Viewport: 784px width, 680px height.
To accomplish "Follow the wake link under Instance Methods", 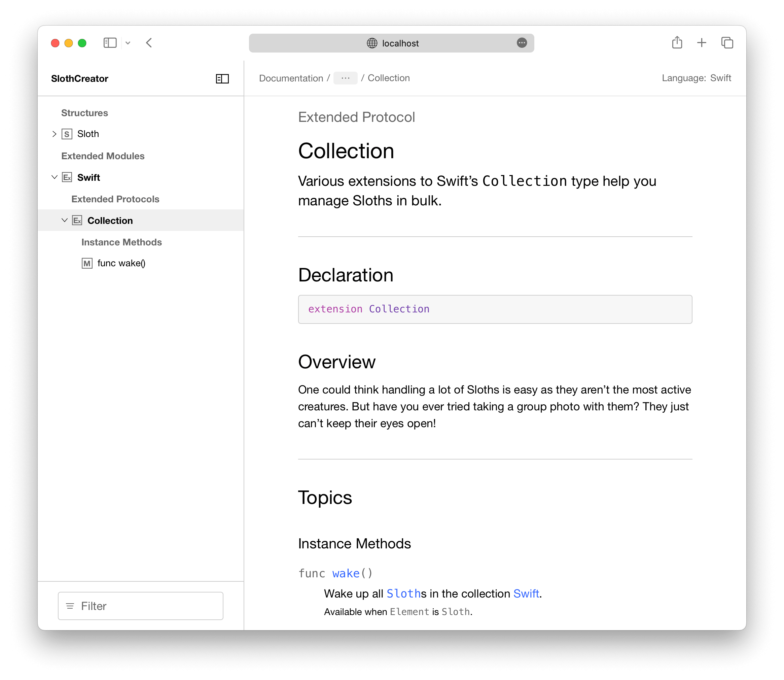I will [346, 573].
